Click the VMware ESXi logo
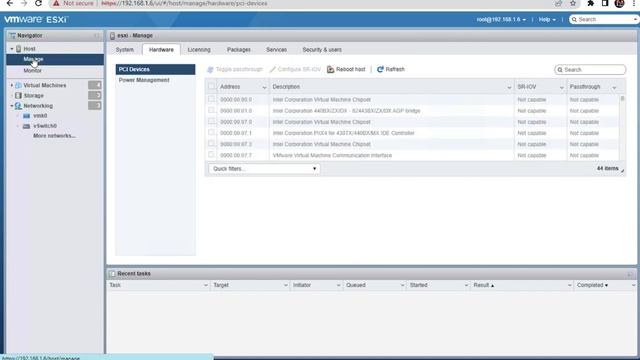The image size is (640, 360). coord(36,19)
